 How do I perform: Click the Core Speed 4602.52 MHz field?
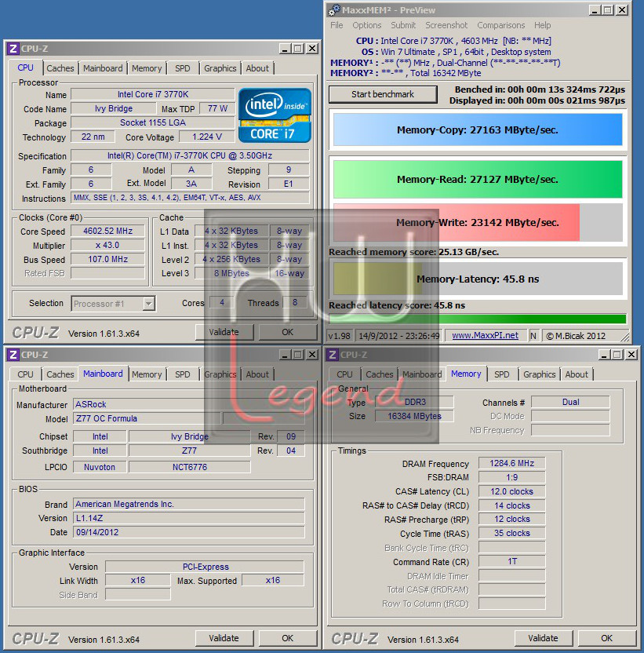pos(107,231)
